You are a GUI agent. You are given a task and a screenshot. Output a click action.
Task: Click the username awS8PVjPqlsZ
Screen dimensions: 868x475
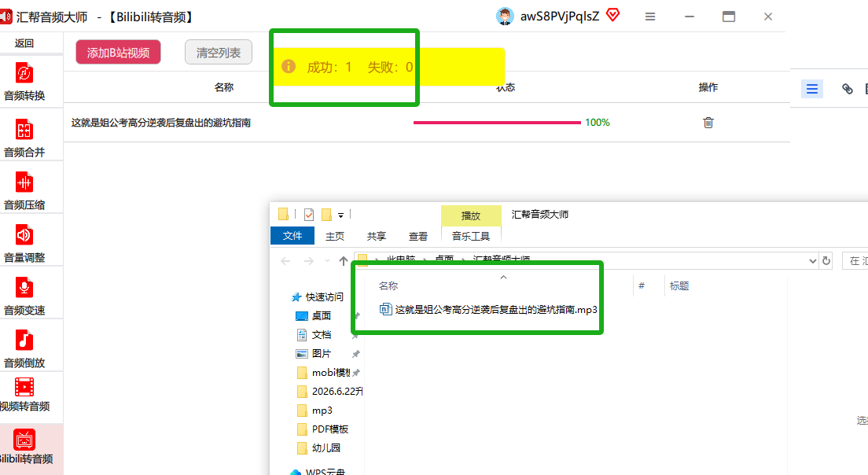560,17
